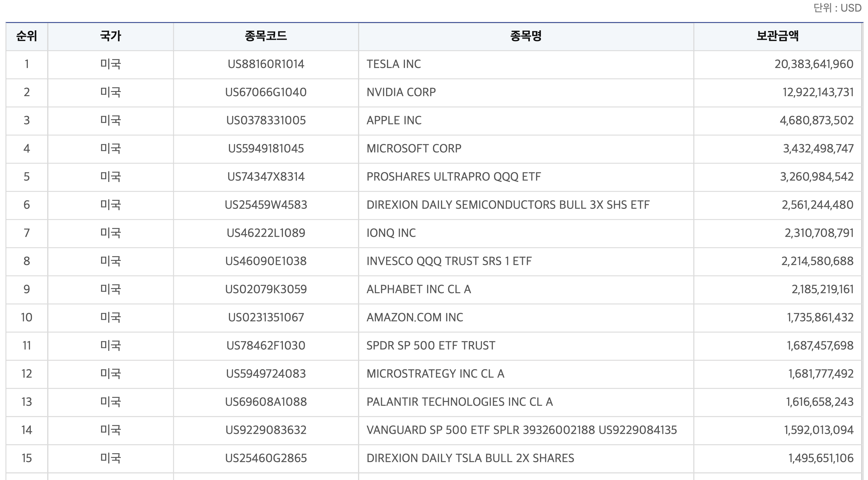Click the 순위 column header

(x=27, y=36)
